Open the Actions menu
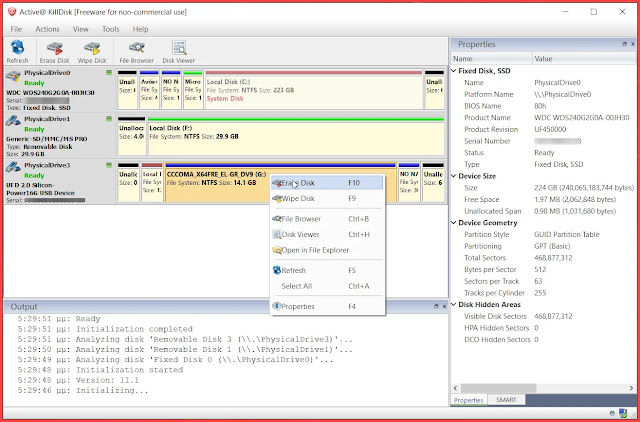Screen dimensions: 640x422 coord(47,29)
